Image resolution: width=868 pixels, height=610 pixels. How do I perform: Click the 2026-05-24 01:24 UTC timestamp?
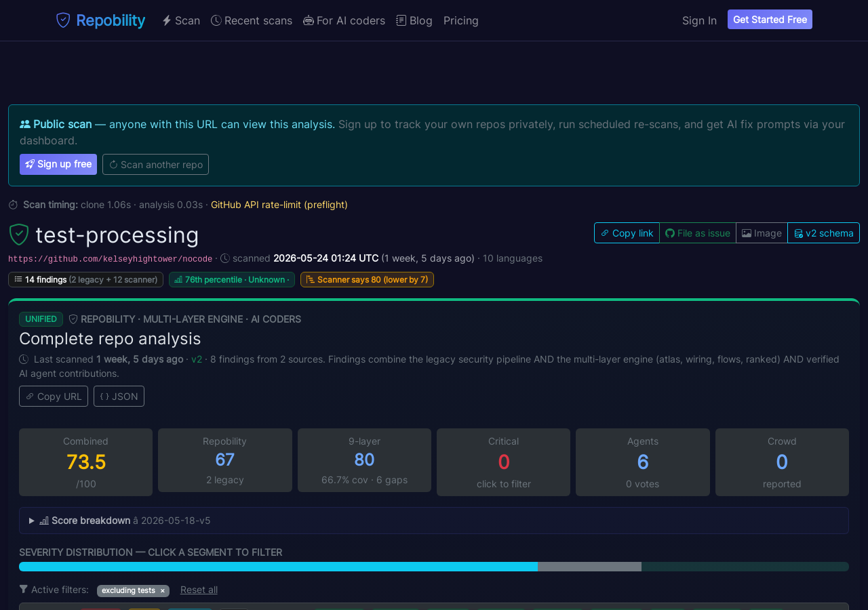click(x=326, y=258)
